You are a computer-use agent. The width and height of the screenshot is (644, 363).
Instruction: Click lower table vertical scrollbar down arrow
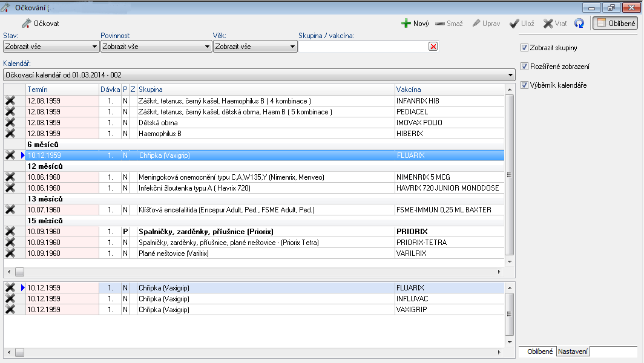509,342
